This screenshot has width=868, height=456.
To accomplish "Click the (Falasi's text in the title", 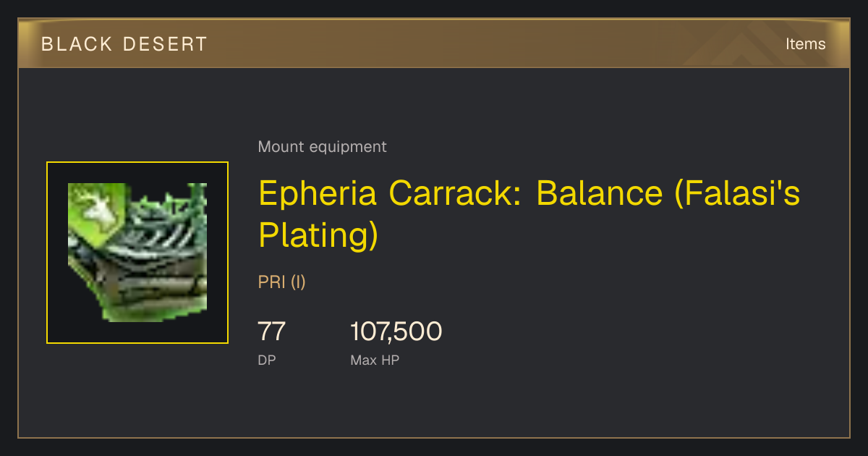I will 737,193.
